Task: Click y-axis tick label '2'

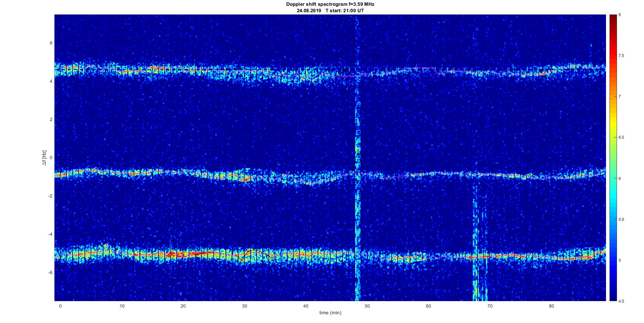Action: coord(51,119)
